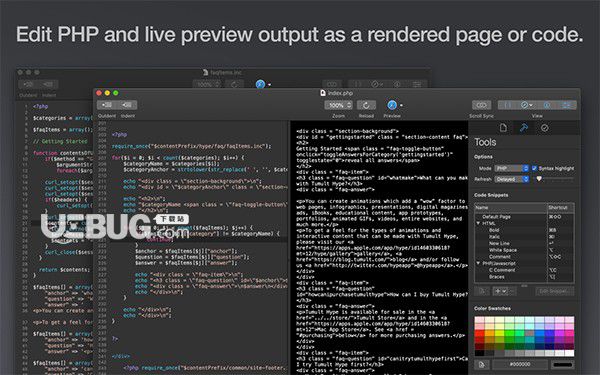The height and width of the screenshot is (375, 600).
Task: Open the document tab in inspector
Action: (x=503, y=128)
